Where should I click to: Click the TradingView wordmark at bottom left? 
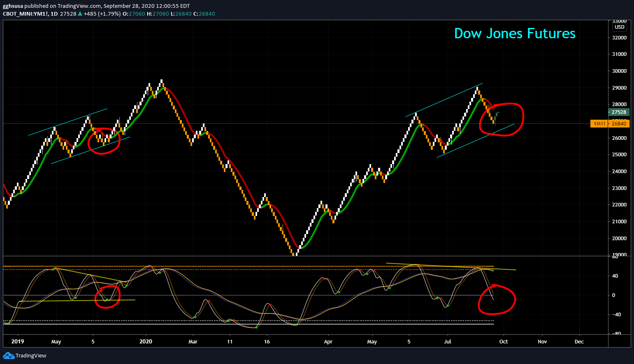(31, 355)
